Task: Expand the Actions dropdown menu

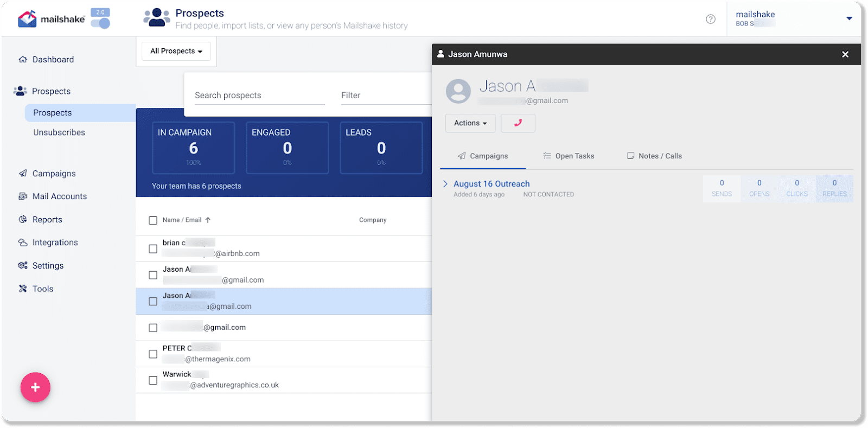Action: tap(470, 123)
